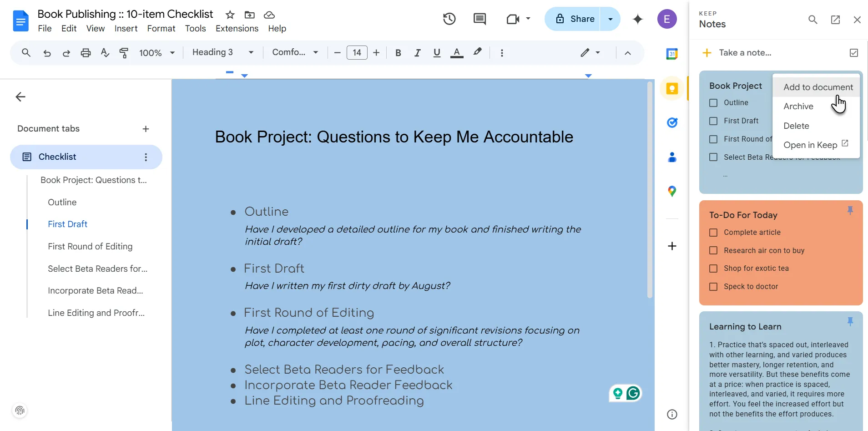
Task: Ask Gemini about this document
Action: click(638, 19)
